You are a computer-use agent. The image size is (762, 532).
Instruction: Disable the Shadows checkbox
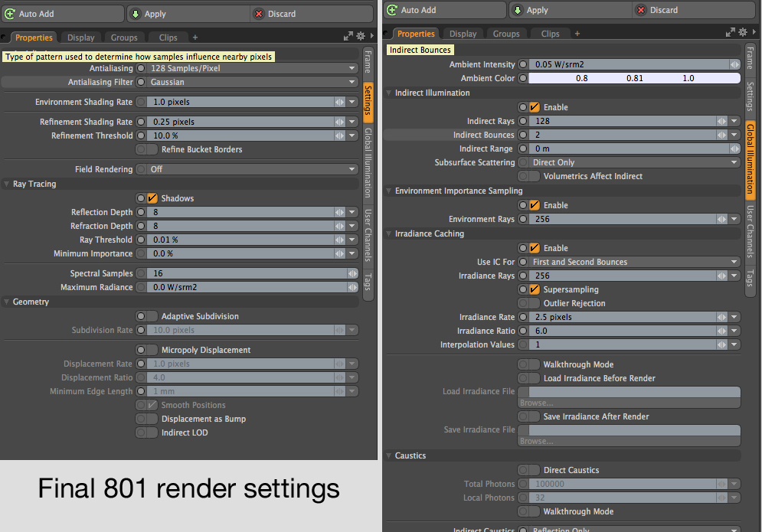tap(152, 198)
